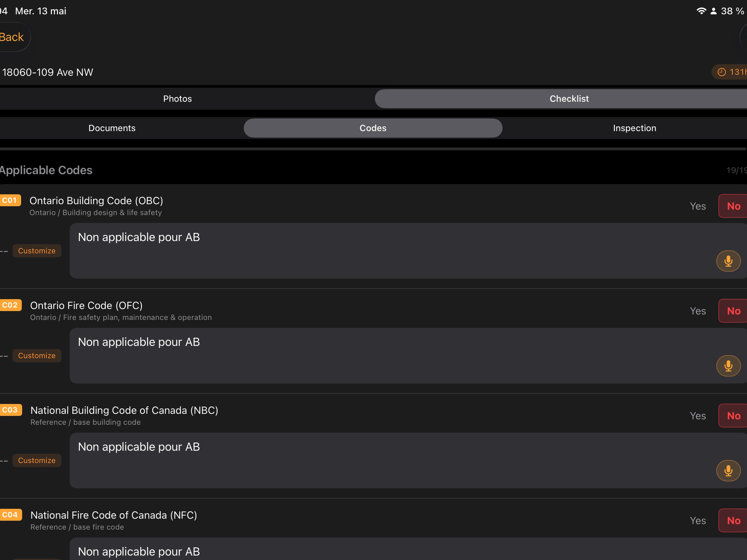Edit the note under National Building Code
747x560 pixels.
[408, 460]
